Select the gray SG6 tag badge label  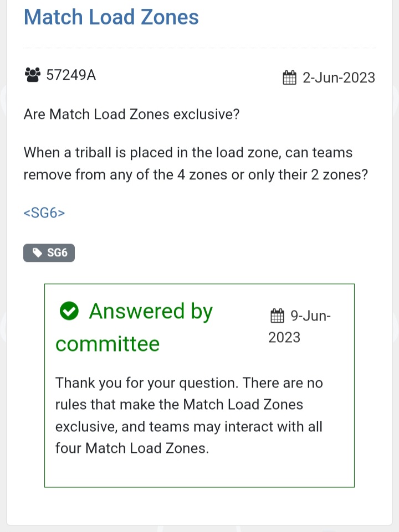pos(57,253)
